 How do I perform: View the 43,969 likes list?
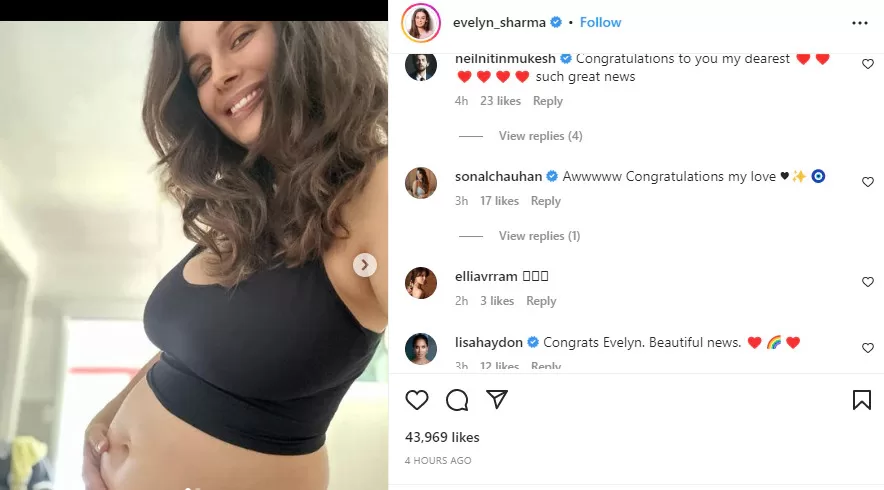(x=442, y=437)
